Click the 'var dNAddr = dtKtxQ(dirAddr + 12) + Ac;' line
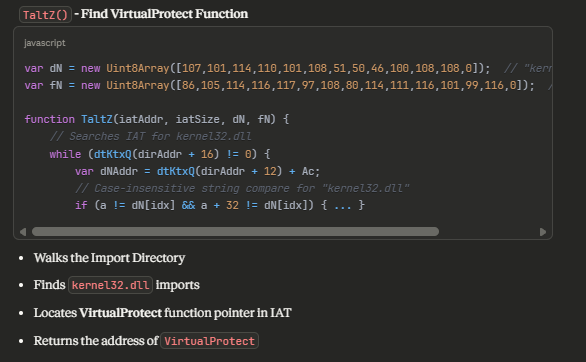This screenshot has height=362, width=586. (197, 171)
